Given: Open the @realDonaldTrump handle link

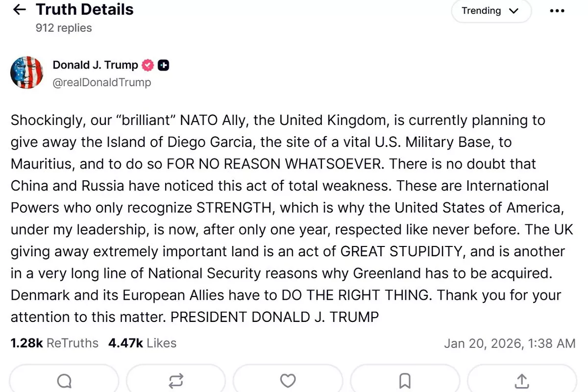Looking at the screenshot, I should coord(102,82).
